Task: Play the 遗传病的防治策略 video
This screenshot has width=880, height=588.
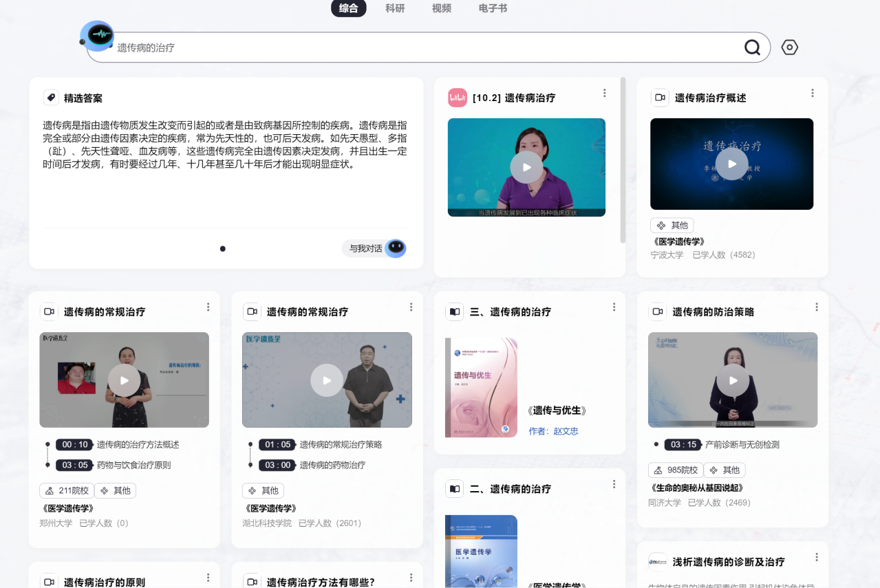Action: pyautogui.click(x=733, y=380)
